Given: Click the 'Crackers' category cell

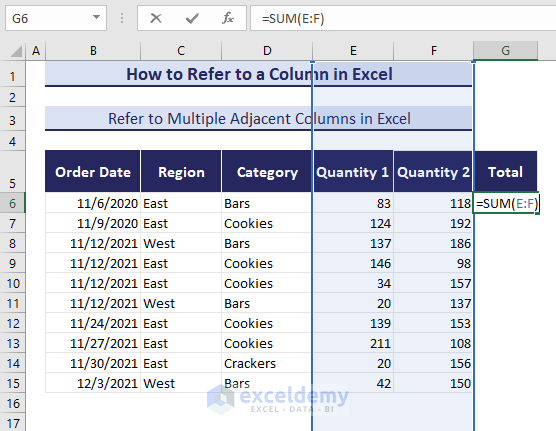Looking at the screenshot, I should pyautogui.click(x=267, y=363).
